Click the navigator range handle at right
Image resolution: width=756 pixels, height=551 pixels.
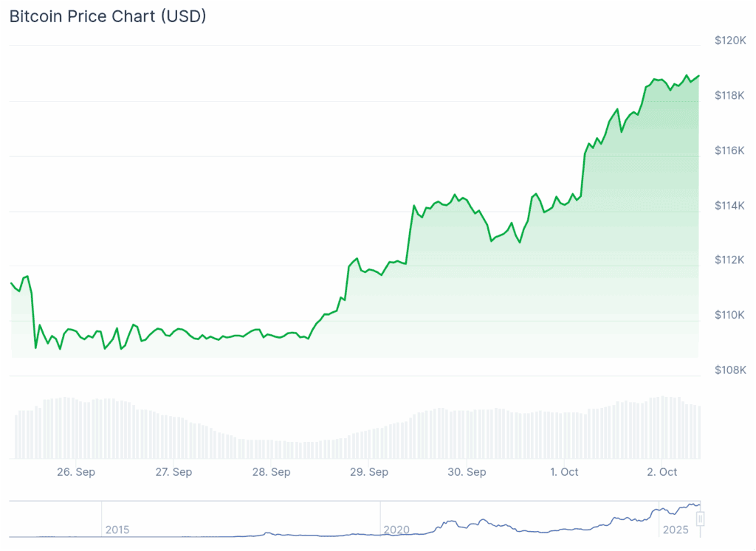[701, 519]
